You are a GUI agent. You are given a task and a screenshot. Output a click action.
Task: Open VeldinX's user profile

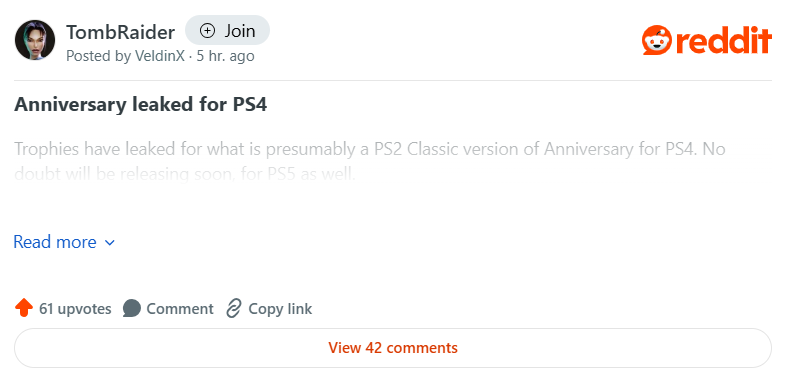pos(160,56)
